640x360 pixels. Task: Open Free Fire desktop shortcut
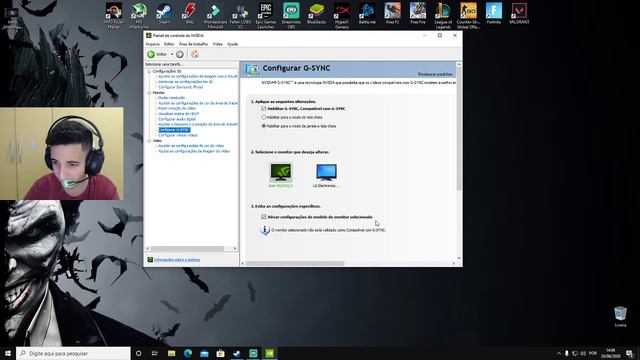point(418,14)
